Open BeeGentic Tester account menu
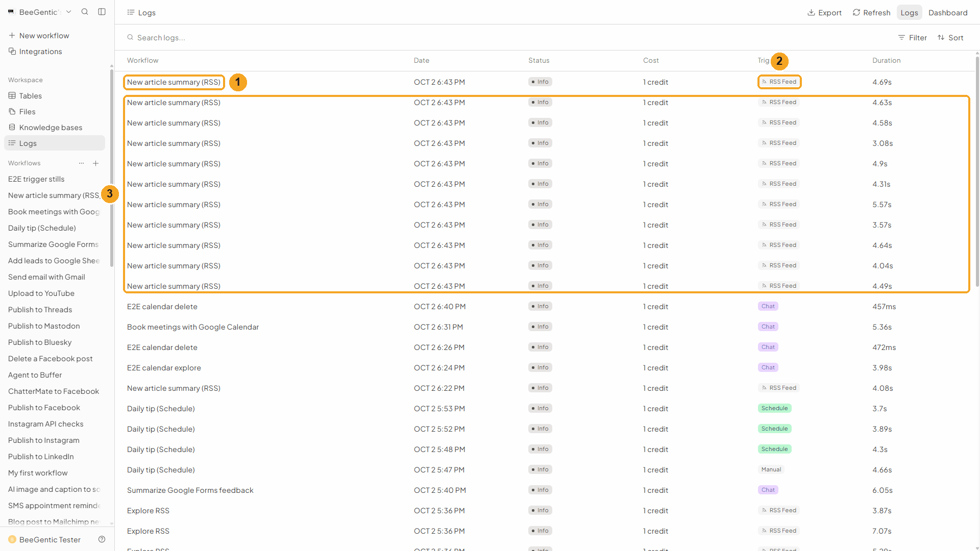 (x=44, y=540)
